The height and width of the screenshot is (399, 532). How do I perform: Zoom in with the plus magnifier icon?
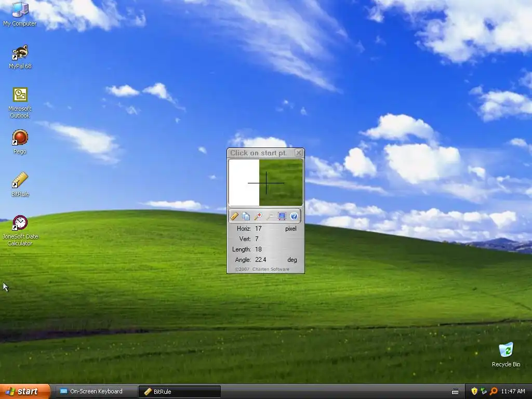[x=258, y=216]
